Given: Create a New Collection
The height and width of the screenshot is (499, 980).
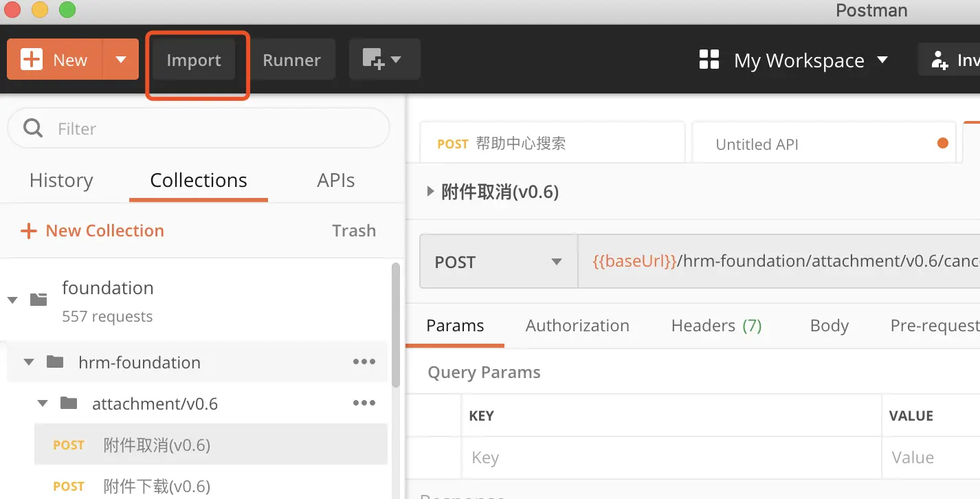Looking at the screenshot, I should point(91,230).
